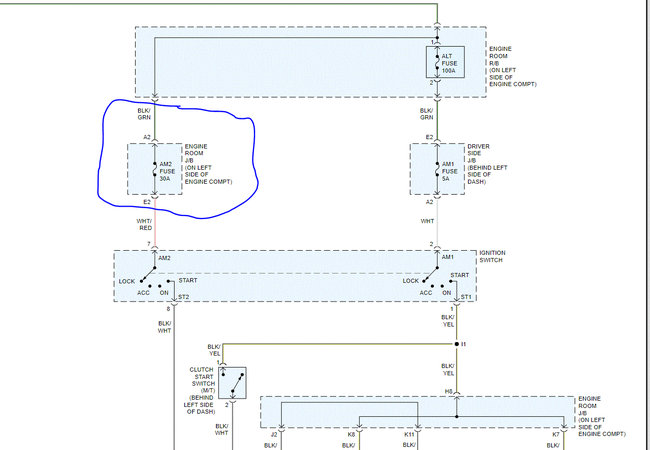
Task: Click the A2 connector label above AM2 fuse
Action: [147, 137]
